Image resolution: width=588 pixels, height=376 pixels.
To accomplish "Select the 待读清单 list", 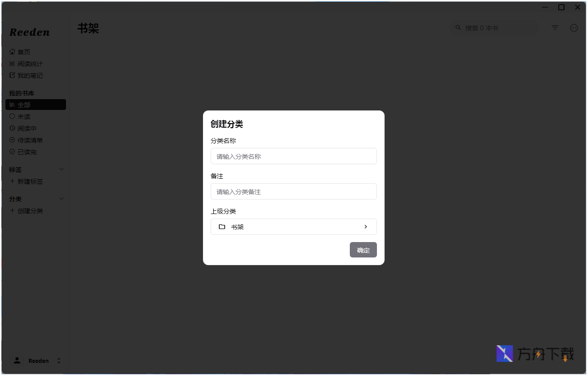I will pyautogui.click(x=30, y=140).
